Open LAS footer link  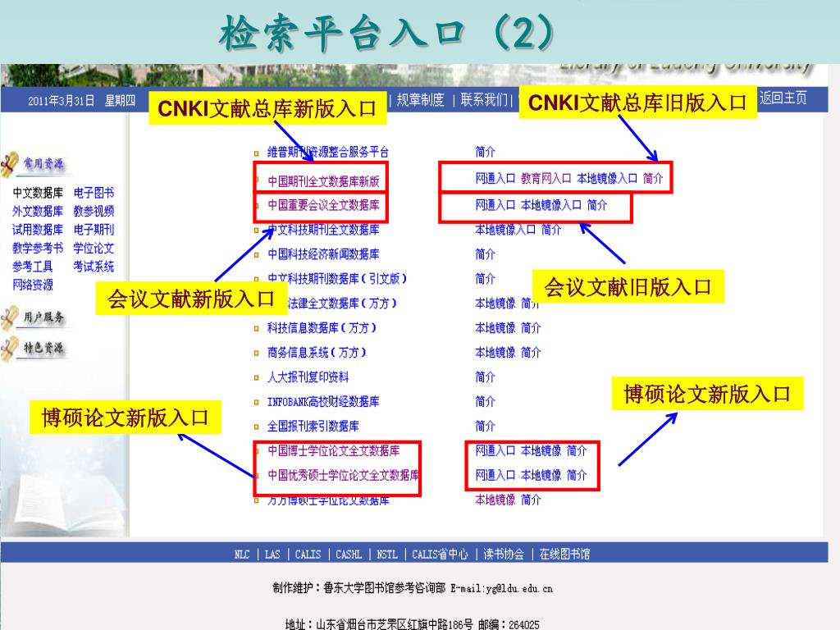(272, 555)
